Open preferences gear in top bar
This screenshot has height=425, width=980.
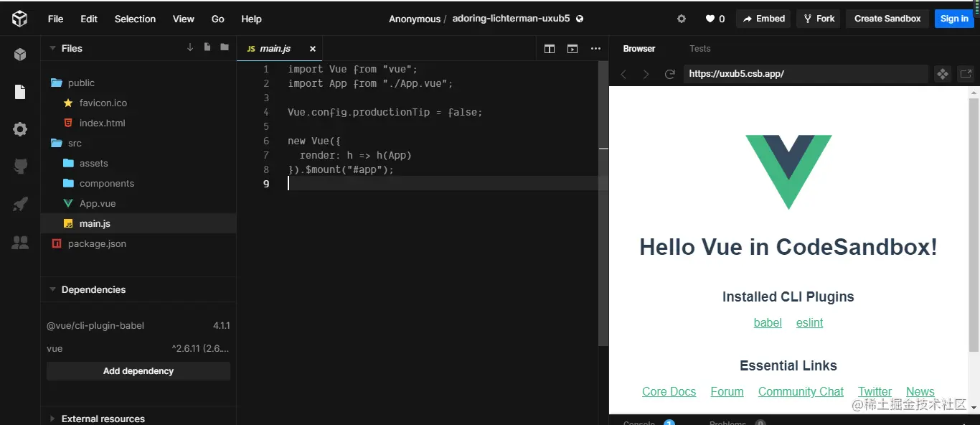[682, 19]
